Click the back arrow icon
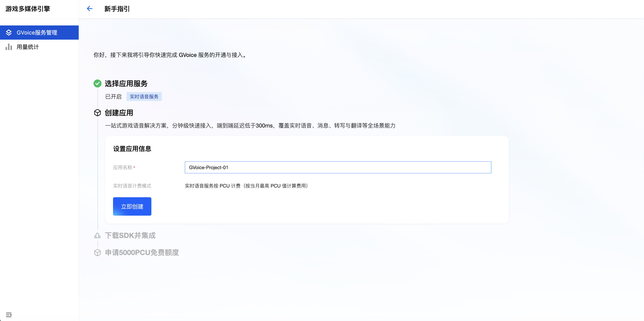This screenshot has width=644, height=321. point(90,9)
